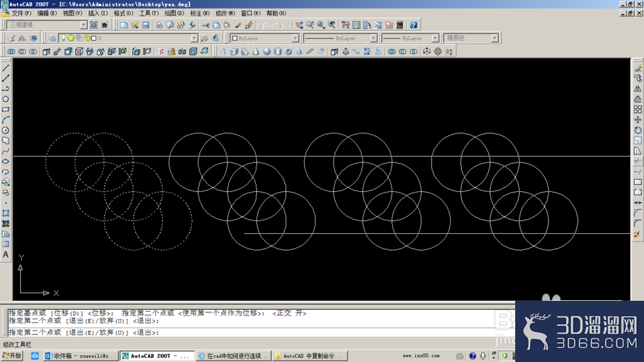Click the Cut scissors icon
Image resolution: width=644 pixels, height=362 pixels.
pos(205,25)
